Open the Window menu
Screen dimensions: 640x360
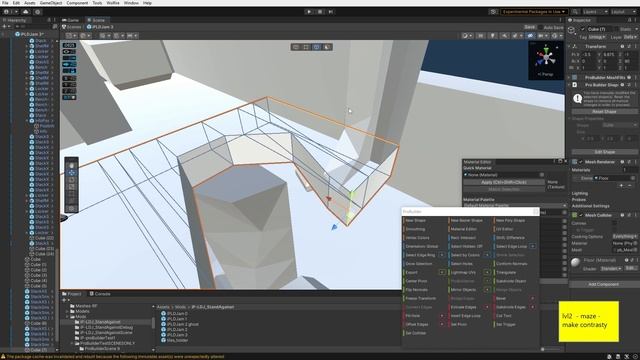pyautogui.click(x=131, y=3)
